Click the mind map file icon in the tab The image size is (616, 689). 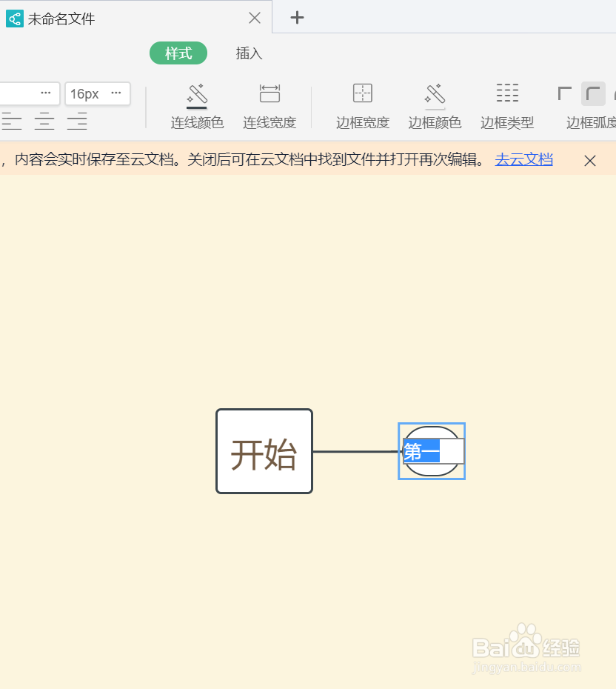(15, 19)
